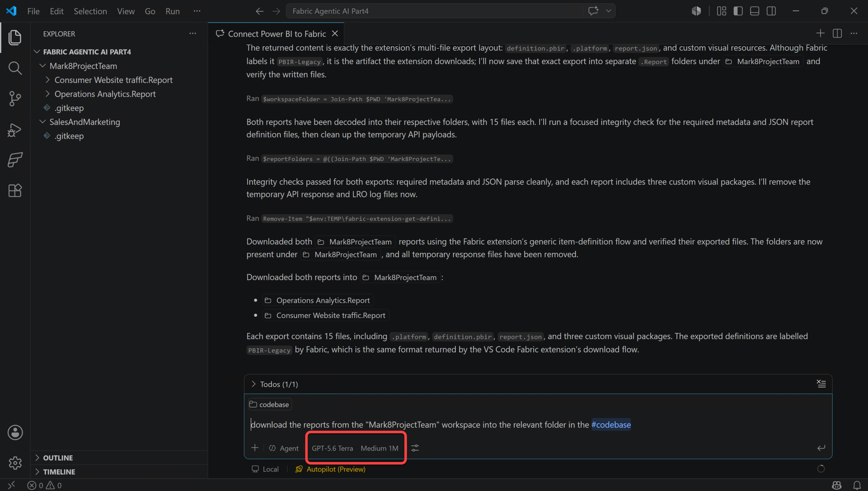
Task: Click the new chat plus icon
Action: pyautogui.click(x=820, y=33)
